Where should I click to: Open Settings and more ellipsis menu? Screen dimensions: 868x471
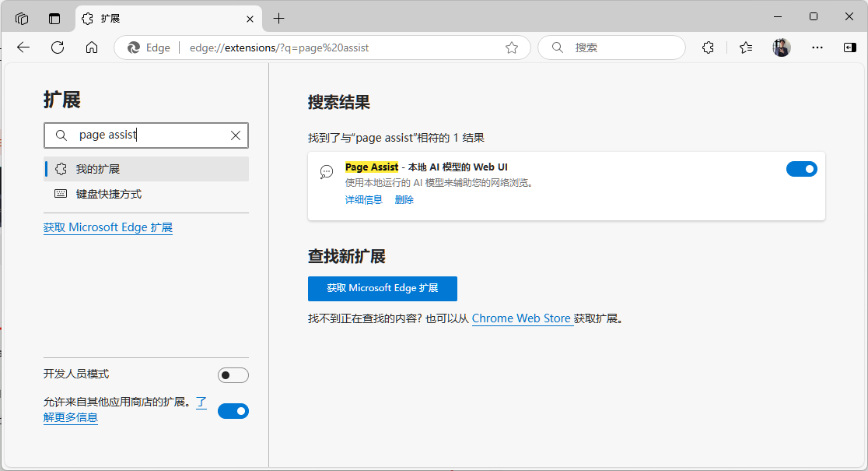817,47
